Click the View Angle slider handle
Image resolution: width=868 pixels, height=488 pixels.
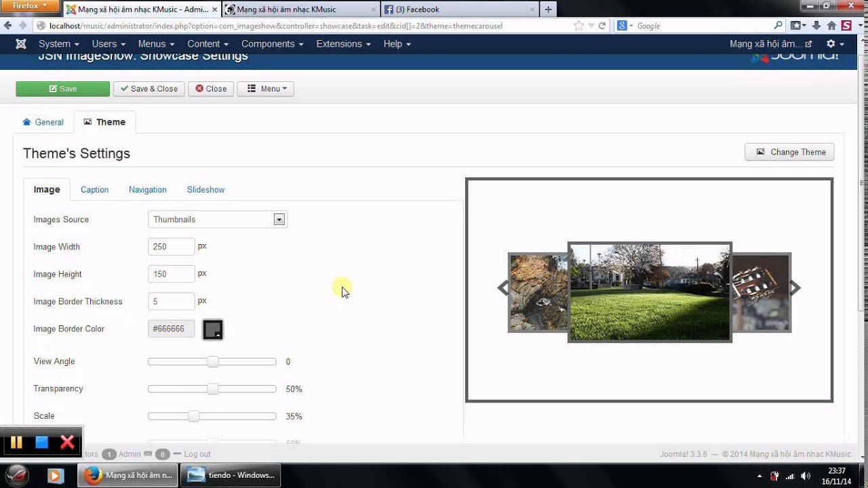[x=212, y=361]
